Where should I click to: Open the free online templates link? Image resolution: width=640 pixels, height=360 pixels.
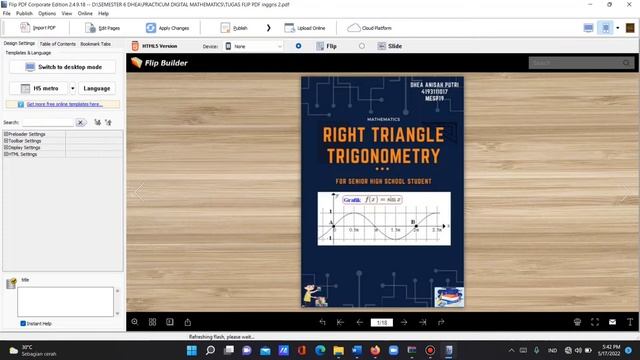64,104
